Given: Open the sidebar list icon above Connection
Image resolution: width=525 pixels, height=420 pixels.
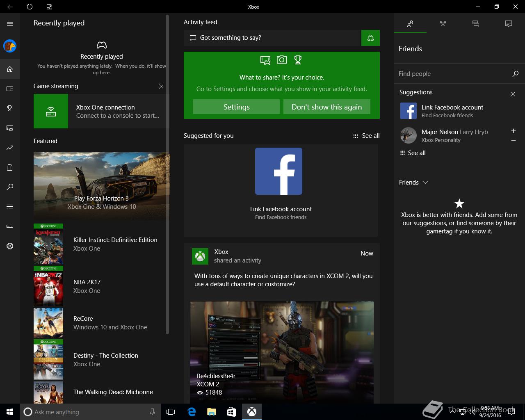Looking at the screenshot, I should click(x=10, y=206).
